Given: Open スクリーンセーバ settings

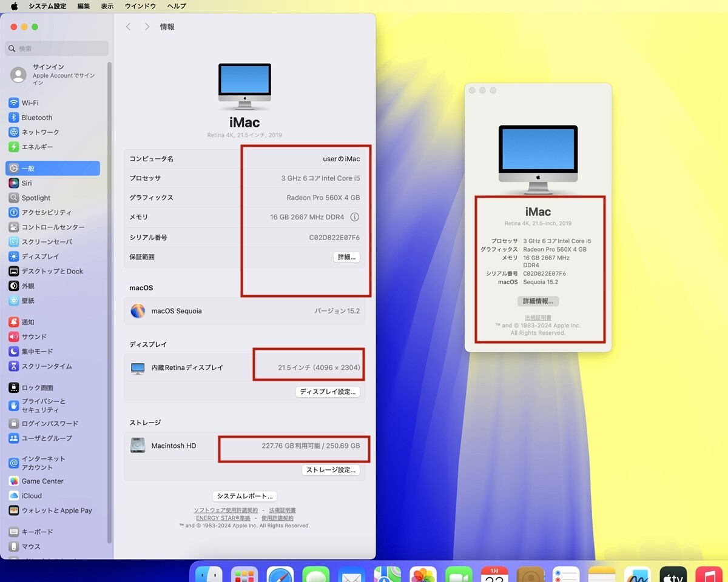Looking at the screenshot, I should tap(53, 242).
